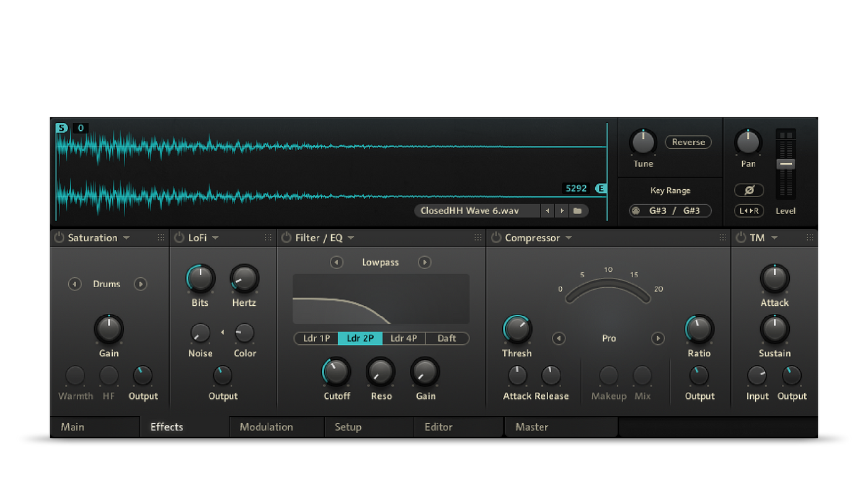Toggle the L/R channel swap button
The image size is (868, 495).
pos(749,211)
